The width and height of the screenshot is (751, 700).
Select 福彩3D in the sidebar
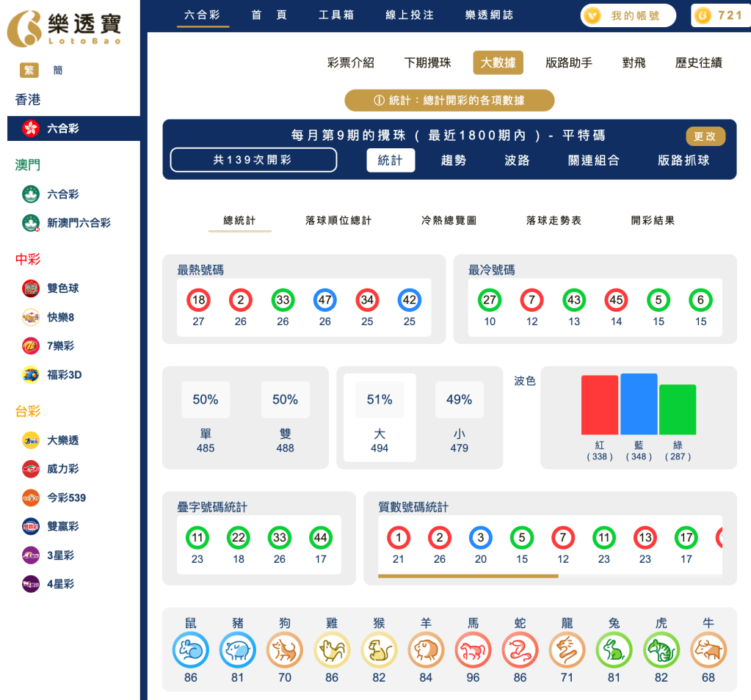click(x=29, y=375)
